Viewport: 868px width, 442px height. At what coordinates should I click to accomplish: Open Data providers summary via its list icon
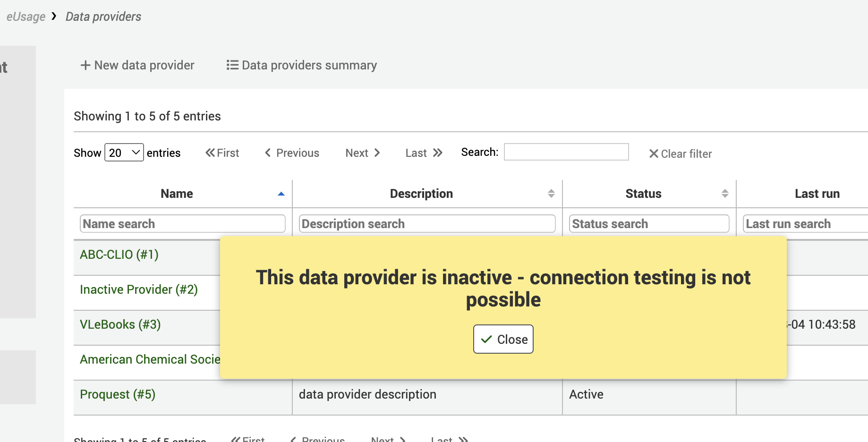[232, 65]
